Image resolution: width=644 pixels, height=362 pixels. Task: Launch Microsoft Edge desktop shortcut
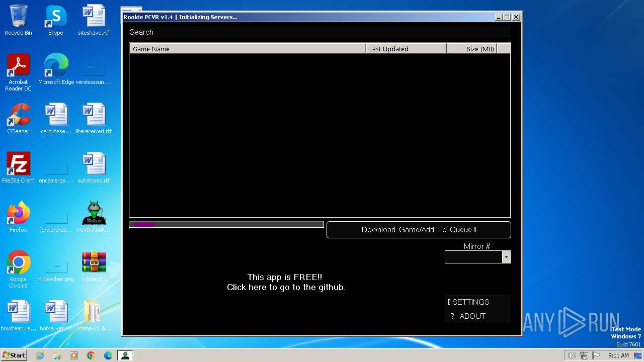56,69
